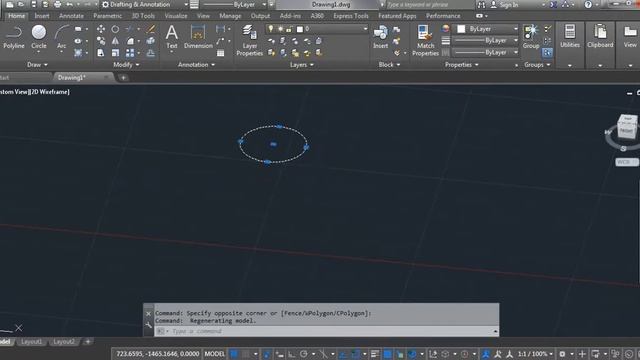Click the Print icon in quick access toolbar

click(58, 4)
